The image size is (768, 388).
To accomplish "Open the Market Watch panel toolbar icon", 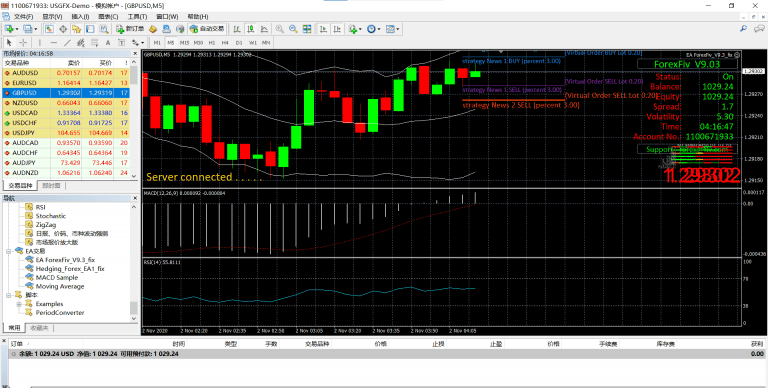I will click(x=49, y=29).
